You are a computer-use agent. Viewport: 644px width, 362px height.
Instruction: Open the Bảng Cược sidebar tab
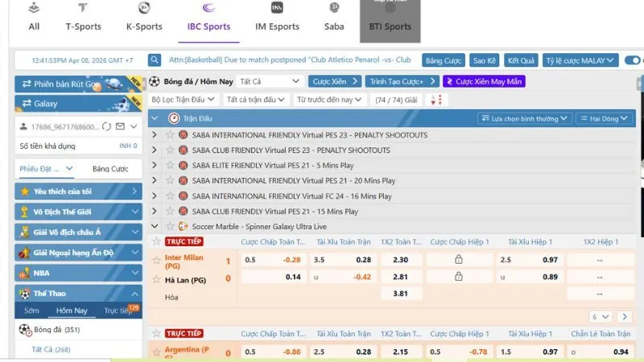point(110,169)
